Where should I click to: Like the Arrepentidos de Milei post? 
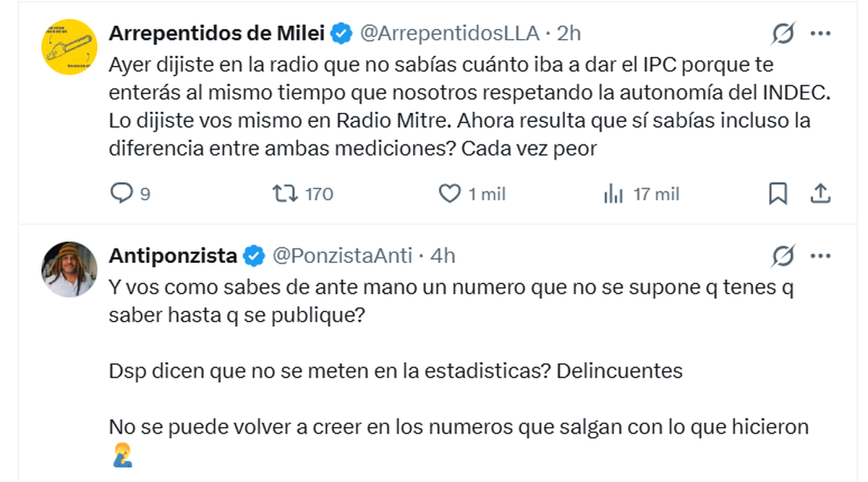click(450, 194)
